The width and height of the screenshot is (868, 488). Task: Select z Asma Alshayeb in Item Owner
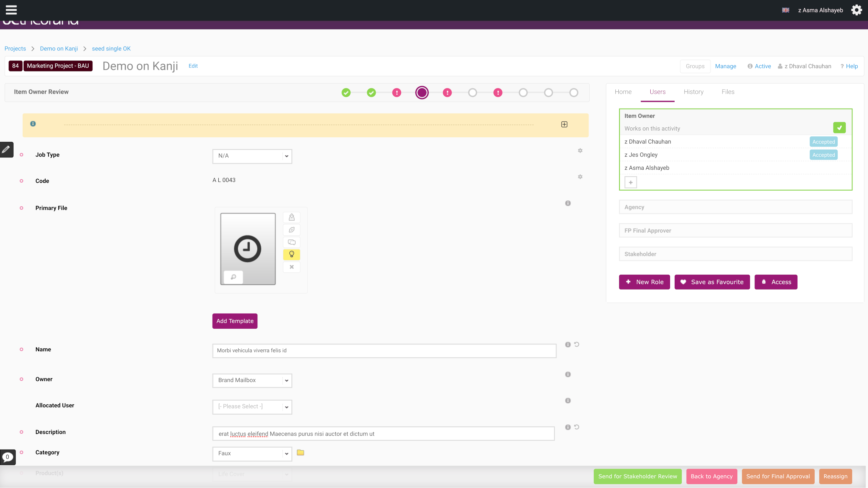pos(647,168)
